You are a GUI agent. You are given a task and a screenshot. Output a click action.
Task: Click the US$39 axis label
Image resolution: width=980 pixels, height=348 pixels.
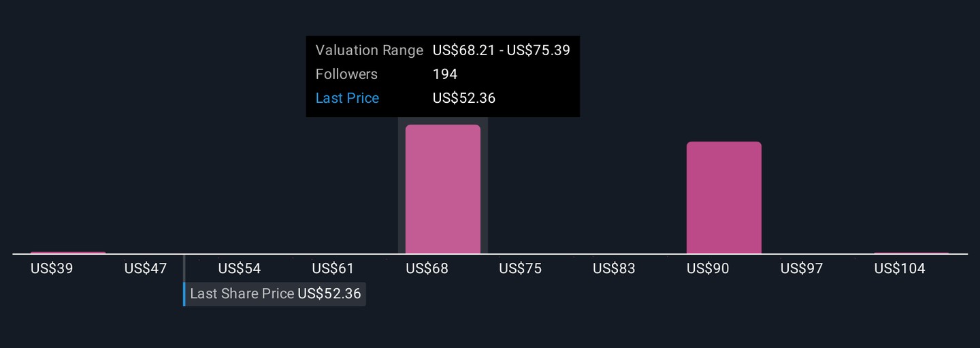pos(52,269)
